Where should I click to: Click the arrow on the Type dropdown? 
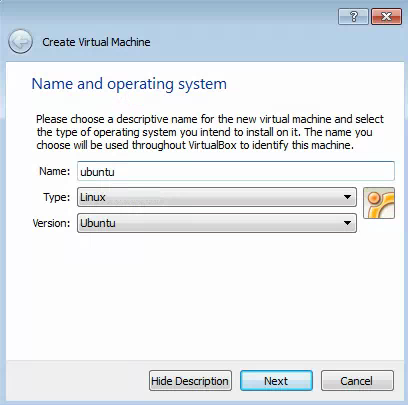[347, 197]
